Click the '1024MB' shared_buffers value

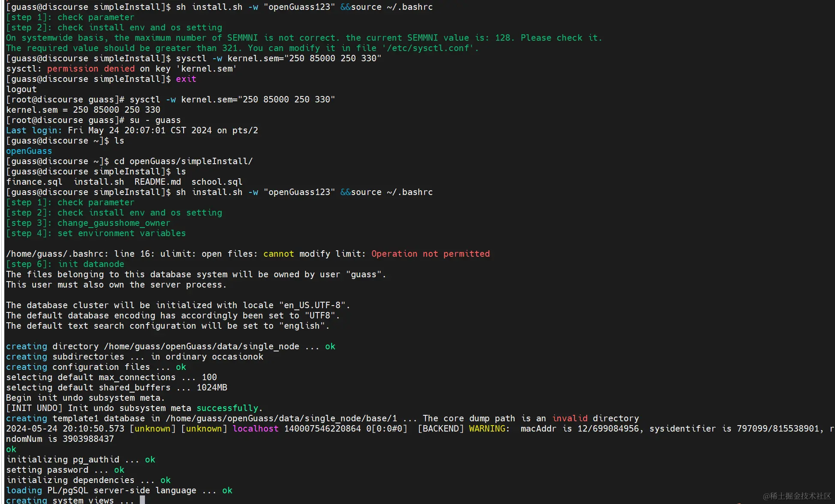point(212,387)
